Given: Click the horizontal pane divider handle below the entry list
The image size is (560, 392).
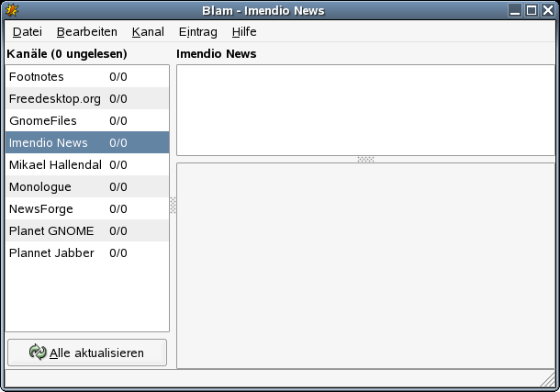Looking at the screenshot, I should point(365,159).
